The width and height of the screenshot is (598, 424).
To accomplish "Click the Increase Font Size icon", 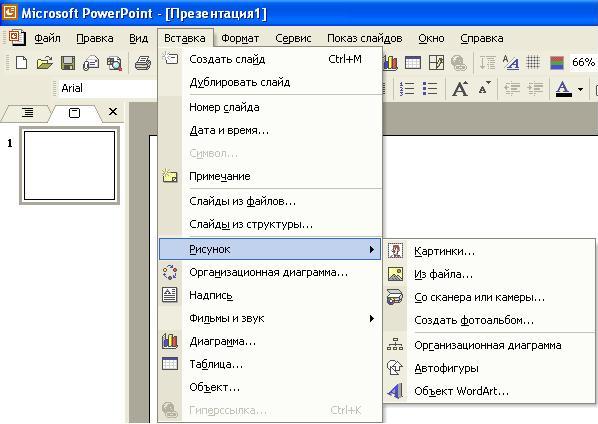I will (x=460, y=88).
